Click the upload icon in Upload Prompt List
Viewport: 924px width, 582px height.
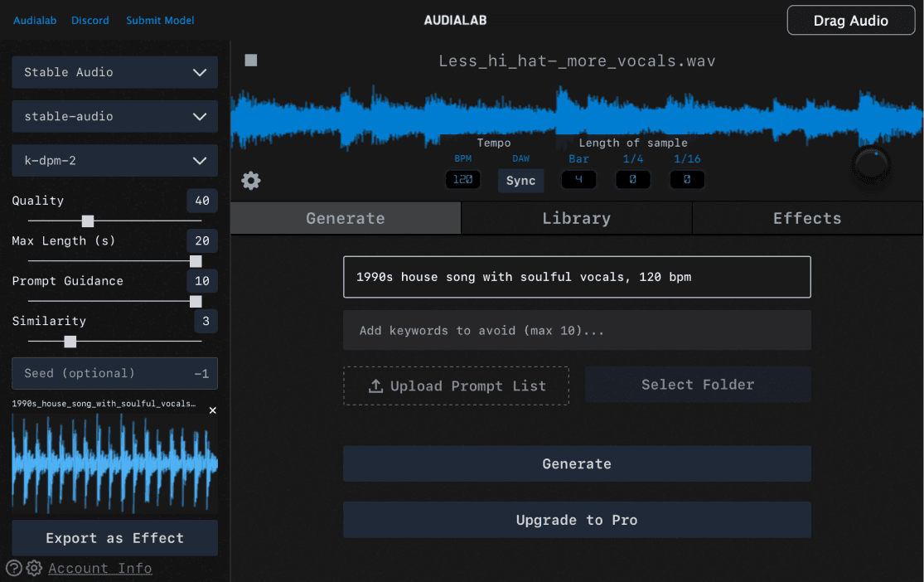click(375, 386)
